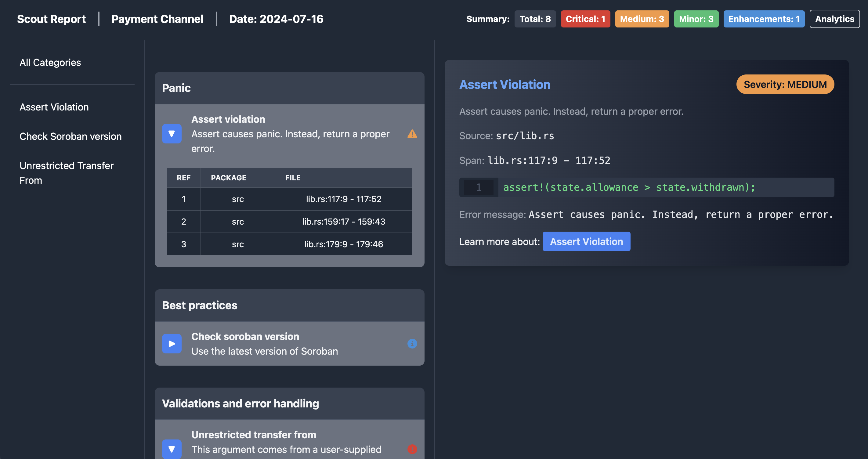
Task: Filter by Enhancements: 1 badge
Action: coord(764,19)
